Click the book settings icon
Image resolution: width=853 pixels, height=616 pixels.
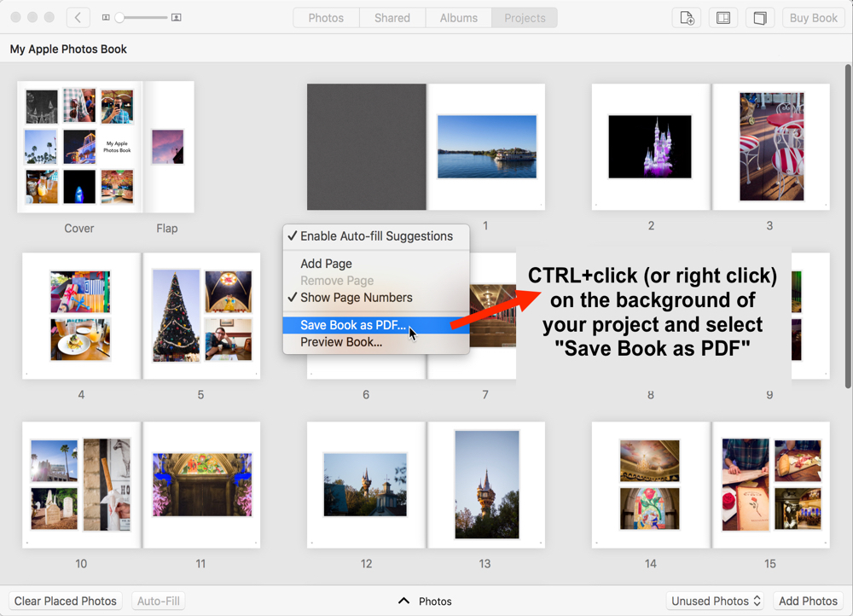click(x=759, y=17)
